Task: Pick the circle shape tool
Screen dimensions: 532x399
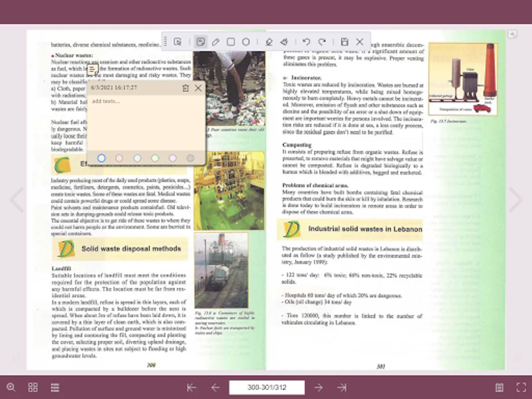Action: click(x=246, y=42)
